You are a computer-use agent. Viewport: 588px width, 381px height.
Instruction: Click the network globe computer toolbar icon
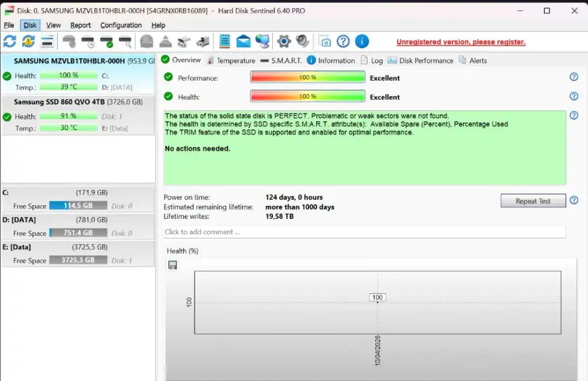[x=262, y=41]
